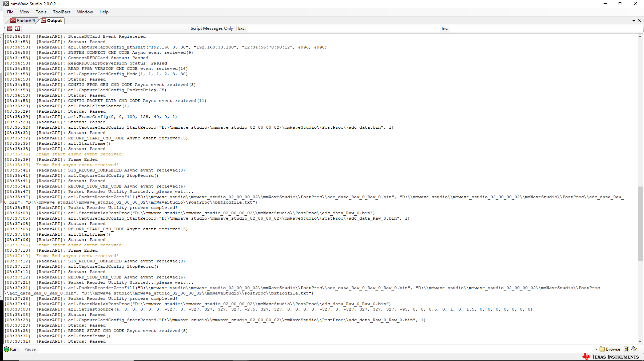The height and width of the screenshot is (361, 644).
Task: Click the 'ar1.CaptureCardConfig_EthInit' log line
Action: (197, 47)
